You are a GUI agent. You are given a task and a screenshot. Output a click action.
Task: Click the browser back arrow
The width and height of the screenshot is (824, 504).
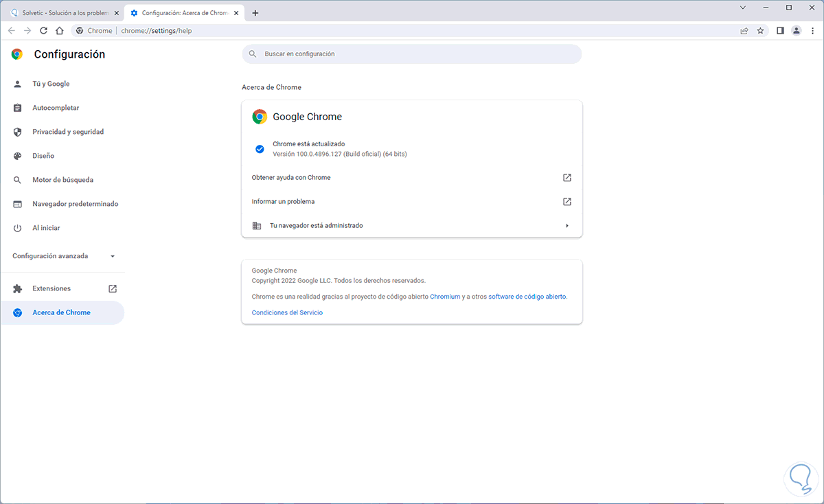pos(12,30)
